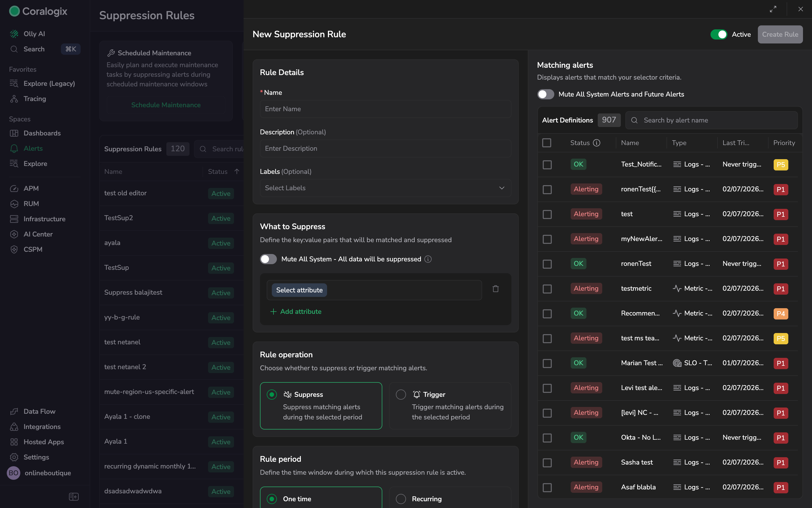The height and width of the screenshot is (508, 812).
Task: Click Add attribute
Action: point(296,312)
